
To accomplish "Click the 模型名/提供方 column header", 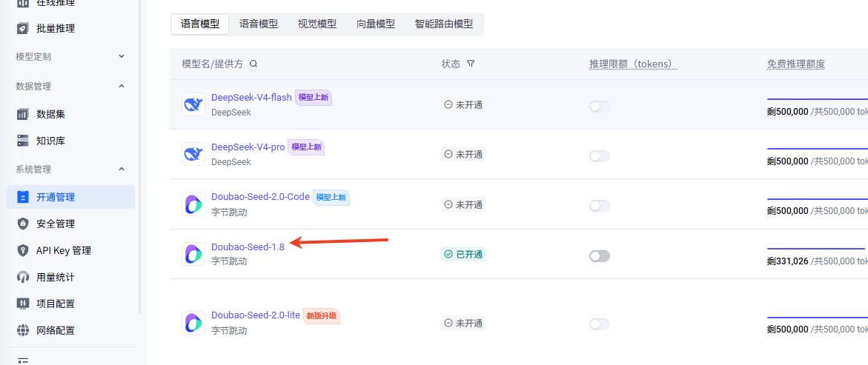I will [213, 64].
